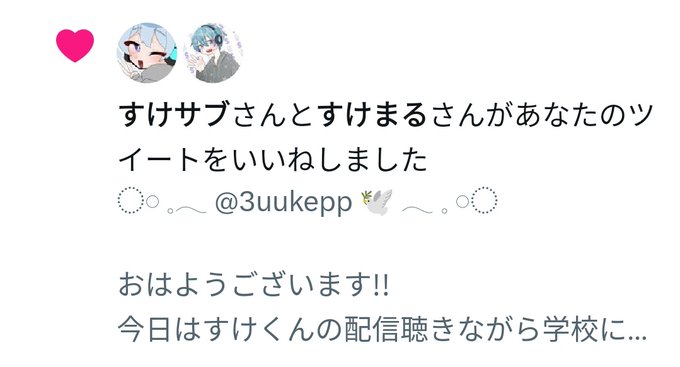The image size is (680, 367).
Task: Open the すけまる profile name
Action: point(373,115)
